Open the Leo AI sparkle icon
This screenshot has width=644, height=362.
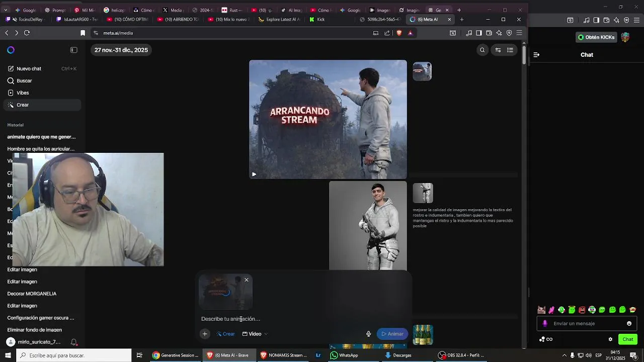click(499, 33)
